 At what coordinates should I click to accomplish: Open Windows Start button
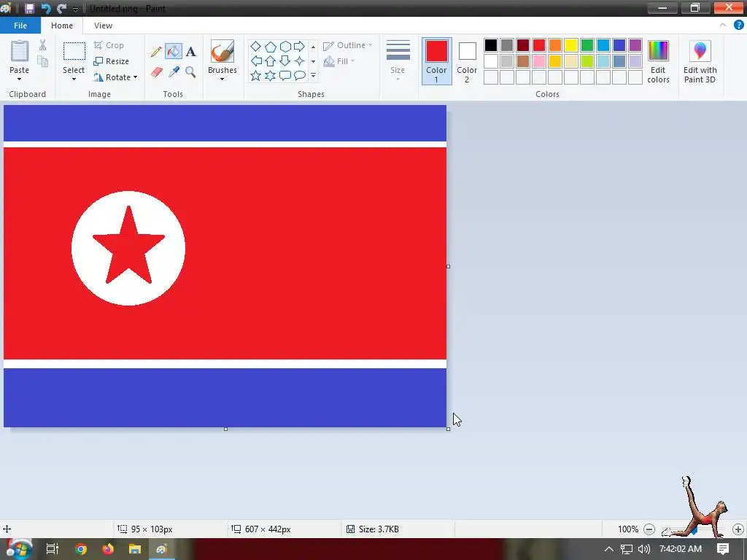(x=19, y=549)
